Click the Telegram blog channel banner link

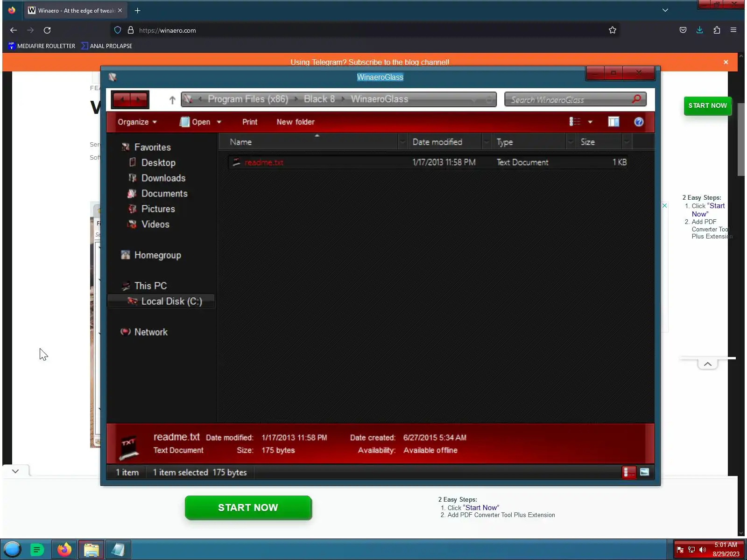370,62
